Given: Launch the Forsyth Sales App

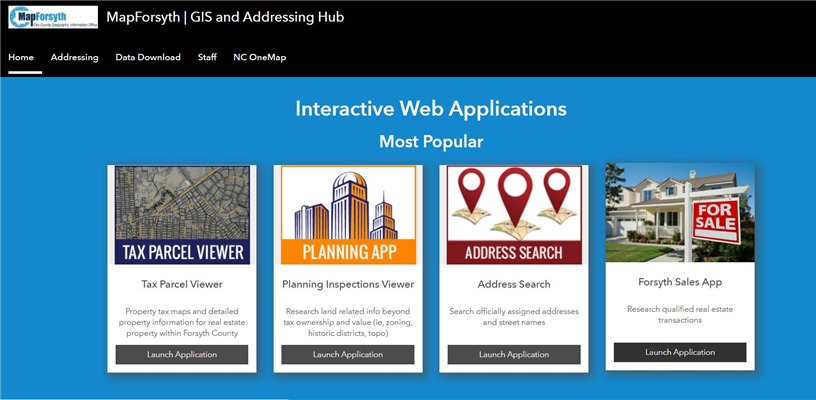Looking at the screenshot, I should coord(680,352).
